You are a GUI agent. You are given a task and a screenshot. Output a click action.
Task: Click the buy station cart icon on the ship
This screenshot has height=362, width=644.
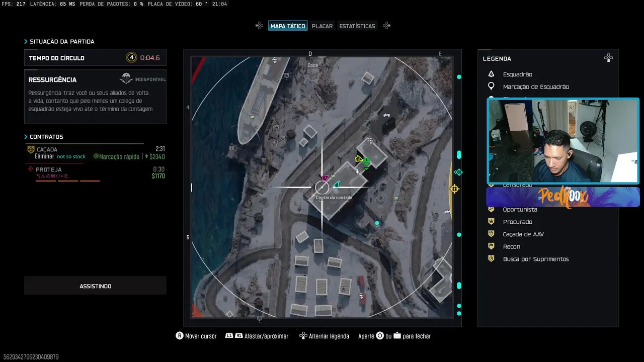[x=252, y=118]
